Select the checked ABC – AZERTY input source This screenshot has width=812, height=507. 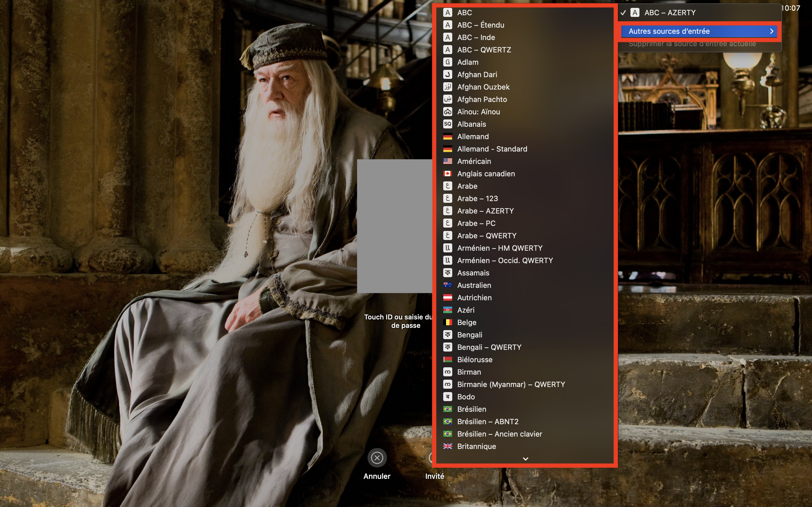tap(670, 13)
